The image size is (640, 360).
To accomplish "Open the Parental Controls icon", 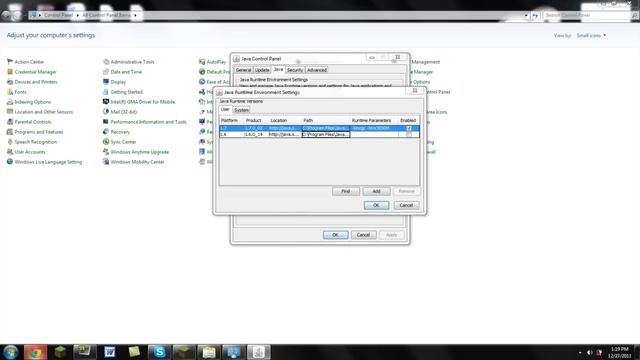I will pyautogui.click(x=10, y=122).
